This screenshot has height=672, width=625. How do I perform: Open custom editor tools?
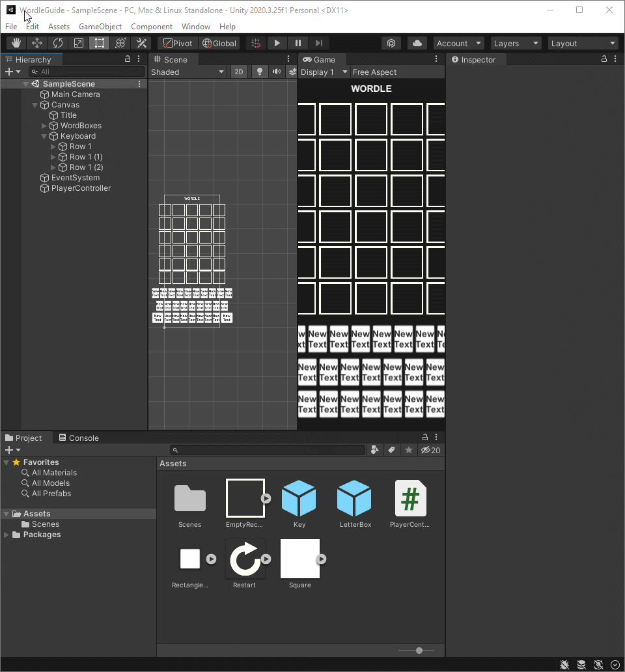coord(141,43)
